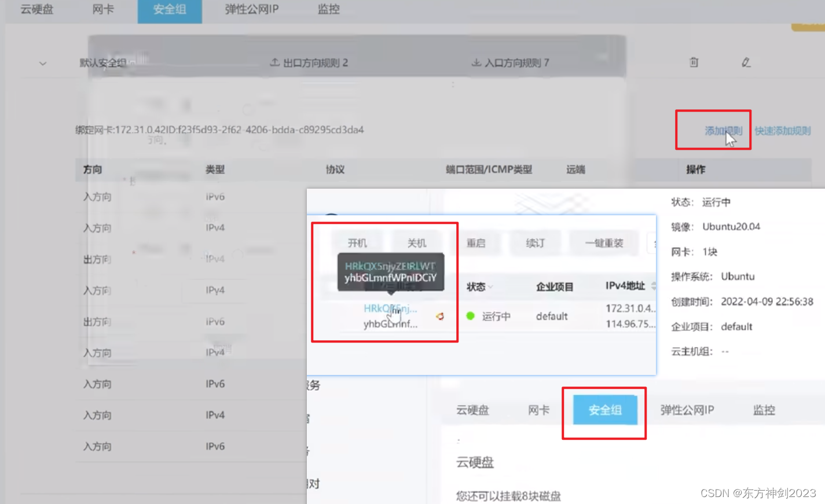Open the 状态 column filter dropdown

point(491,286)
